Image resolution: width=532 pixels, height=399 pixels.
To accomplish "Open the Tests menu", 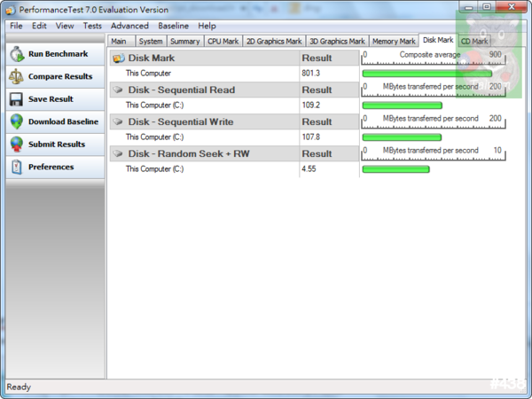I will pos(92,26).
